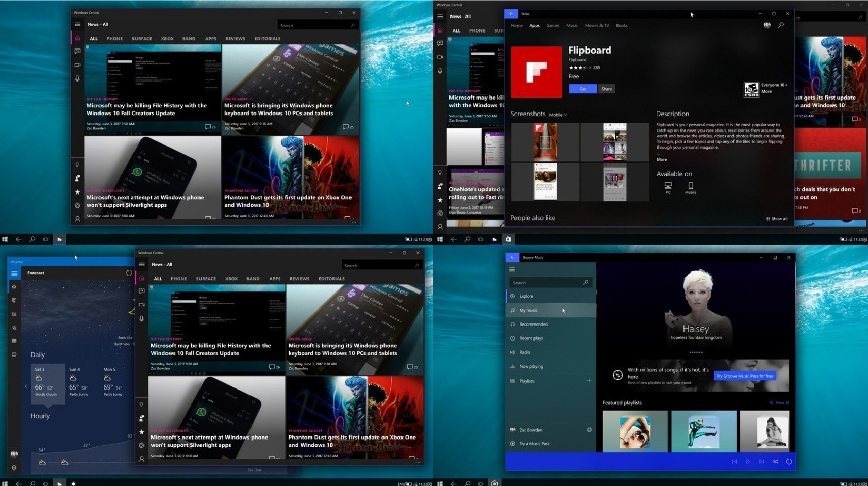Click Try Groove Music Pass for free
The height and width of the screenshot is (486, 868).
pos(745,376)
